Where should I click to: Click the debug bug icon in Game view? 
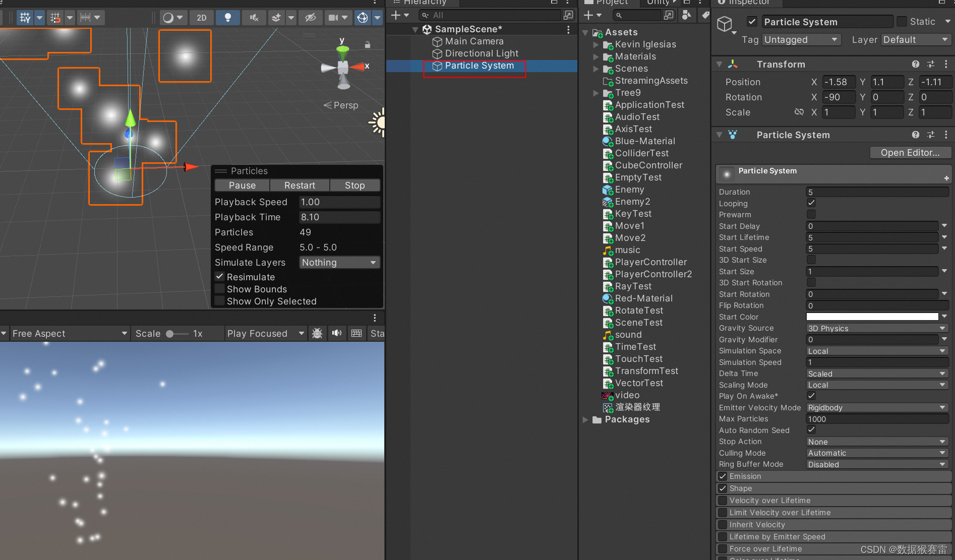point(317,333)
